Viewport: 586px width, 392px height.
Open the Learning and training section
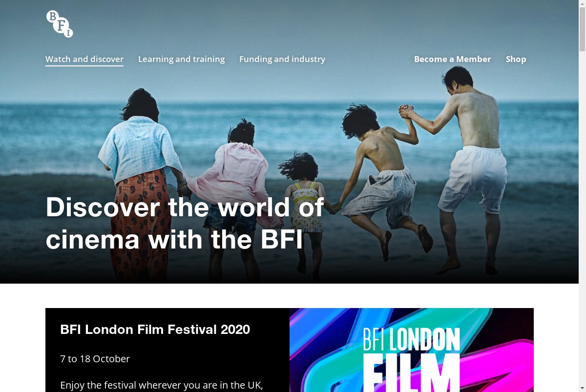[182, 59]
